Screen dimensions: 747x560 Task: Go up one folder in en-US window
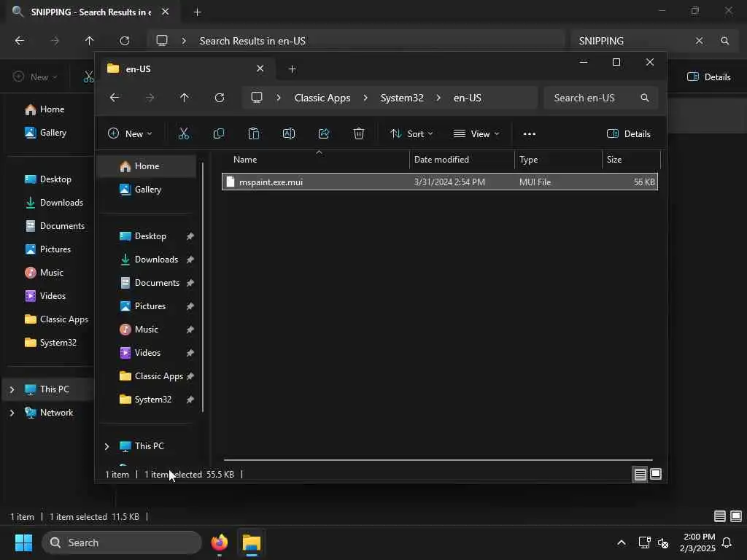pos(184,98)
